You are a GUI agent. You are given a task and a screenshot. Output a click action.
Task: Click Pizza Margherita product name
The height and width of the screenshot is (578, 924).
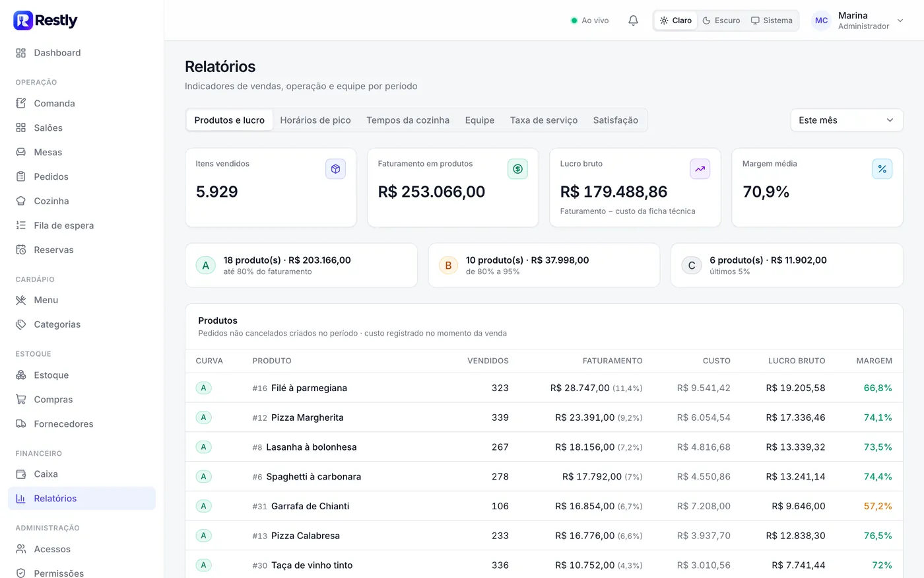click(308, 417)
